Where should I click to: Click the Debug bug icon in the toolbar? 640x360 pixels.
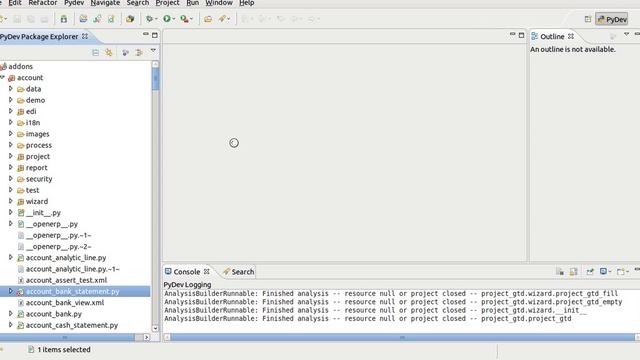pyautogui.click(x=149, y=19)
